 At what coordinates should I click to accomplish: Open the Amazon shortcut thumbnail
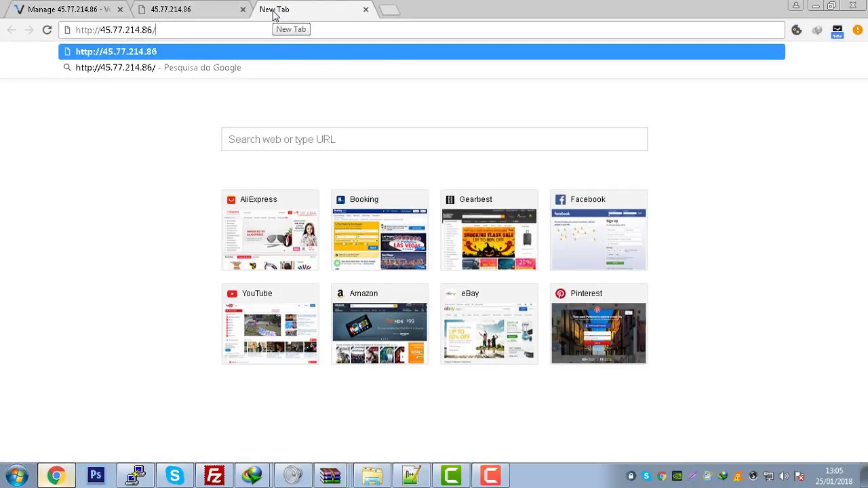[x=380, y=324]
